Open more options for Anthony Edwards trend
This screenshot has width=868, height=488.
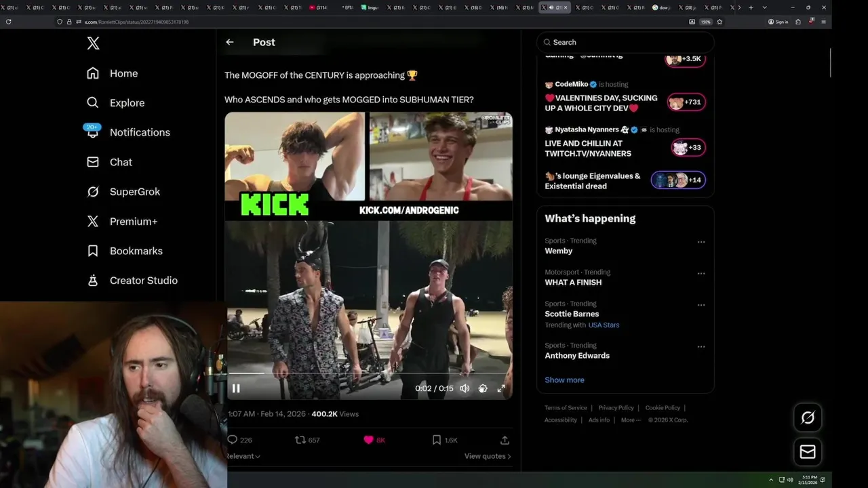701,347
